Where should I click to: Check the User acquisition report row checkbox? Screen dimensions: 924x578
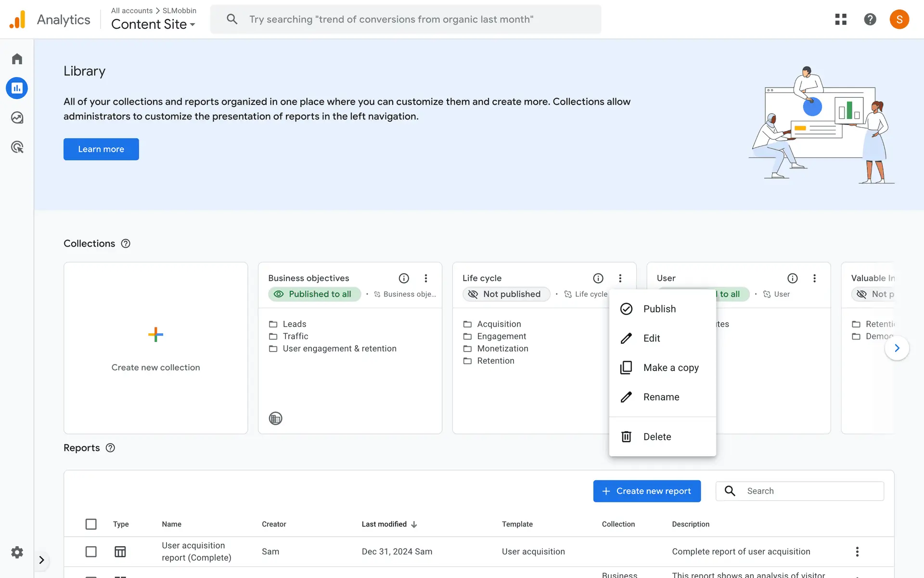coord(91,552)
